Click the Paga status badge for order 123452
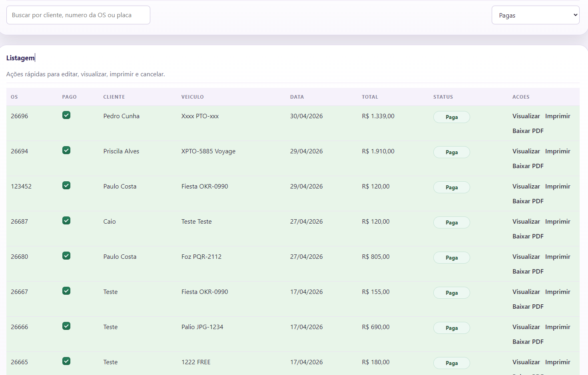The width and height of the screenshot is (588, 375). [452, 187]
